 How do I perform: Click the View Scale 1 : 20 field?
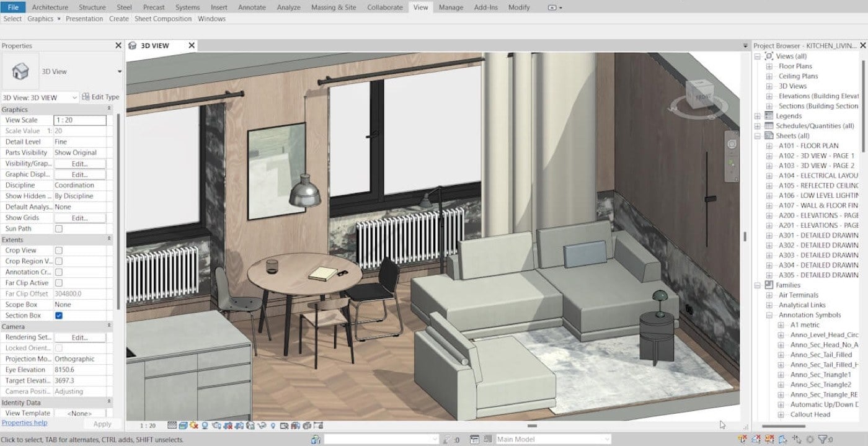click(79, 120)
